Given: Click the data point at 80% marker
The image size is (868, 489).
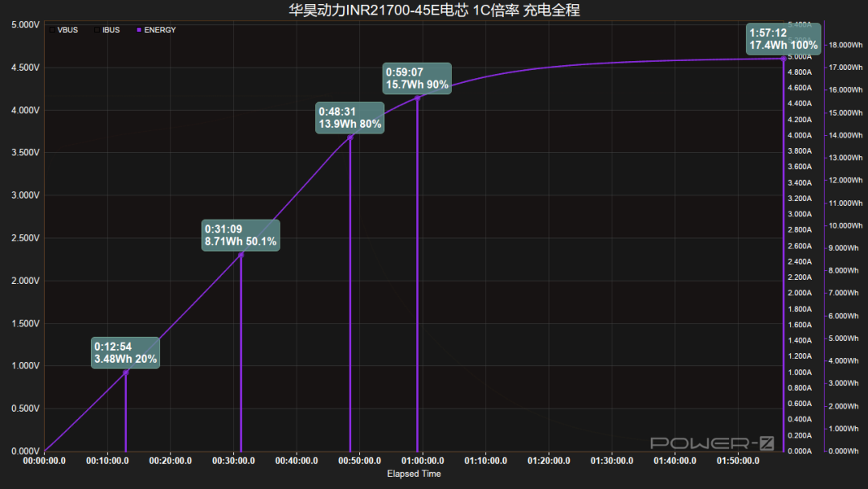Looking at the screenshot, I should [x=350, y=138].
